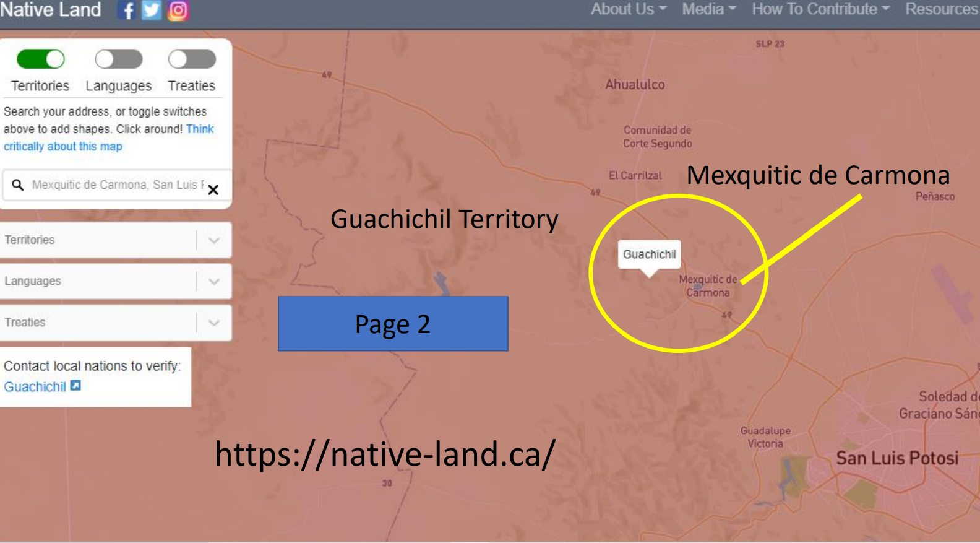Open the Twitter icon in header
This screenshot has height=543, width=980.
click(x=152, y=11)
